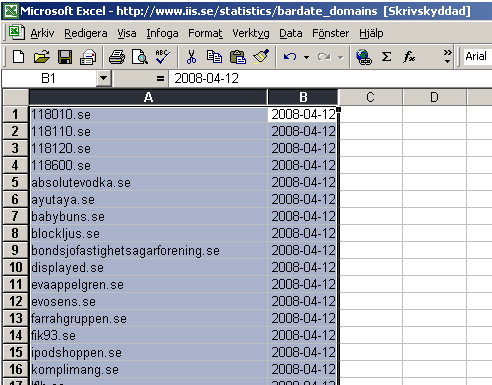
Task: Copy selection with the Copy icon
Action: coord(214,57)
